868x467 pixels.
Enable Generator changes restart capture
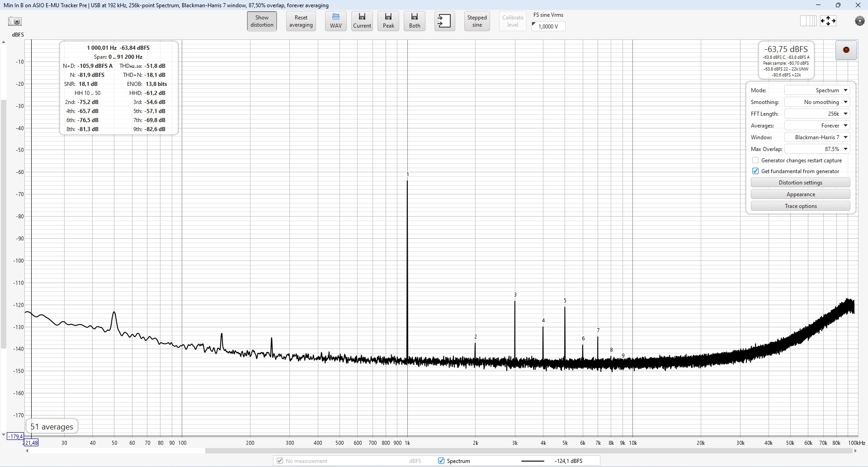pyautogui.click(x=755, y=160)
